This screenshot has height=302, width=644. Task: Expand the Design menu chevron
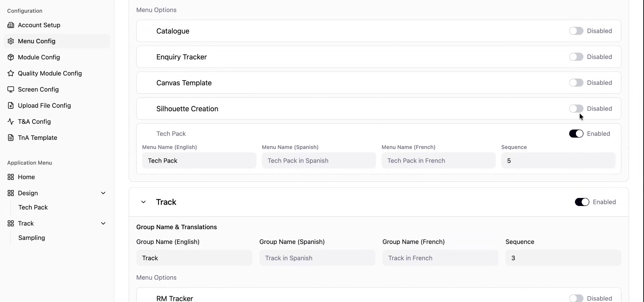[x=103, y=193]
